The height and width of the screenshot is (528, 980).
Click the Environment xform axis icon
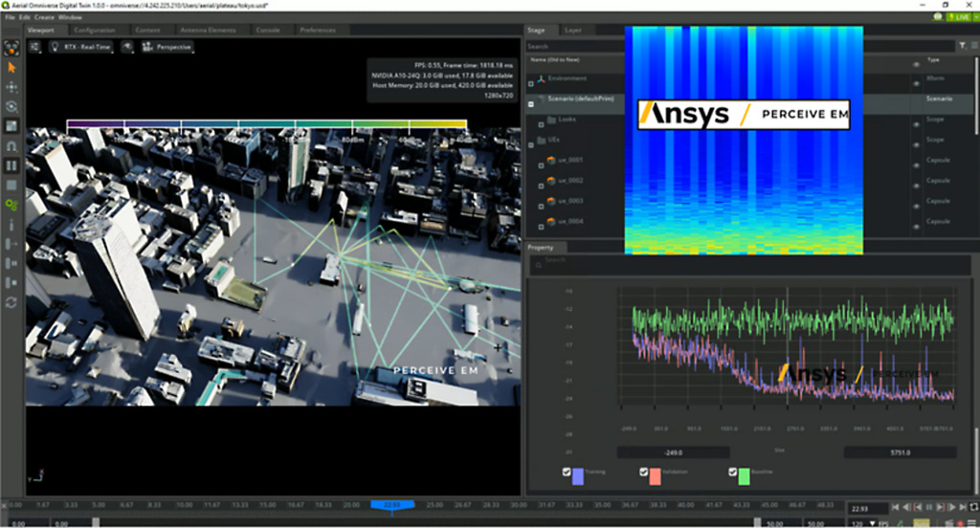pos(542,78)
